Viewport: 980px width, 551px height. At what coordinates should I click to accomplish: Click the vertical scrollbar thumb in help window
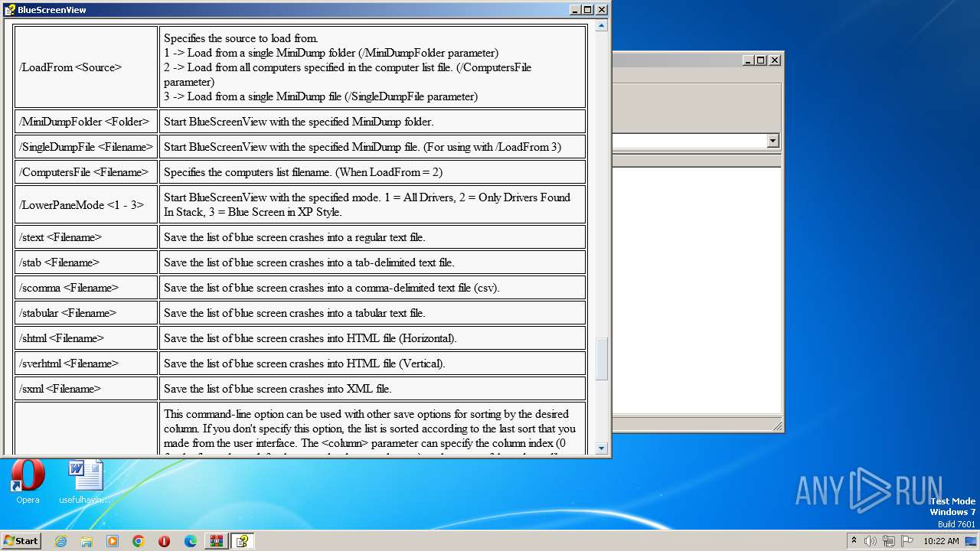[602, 359]
